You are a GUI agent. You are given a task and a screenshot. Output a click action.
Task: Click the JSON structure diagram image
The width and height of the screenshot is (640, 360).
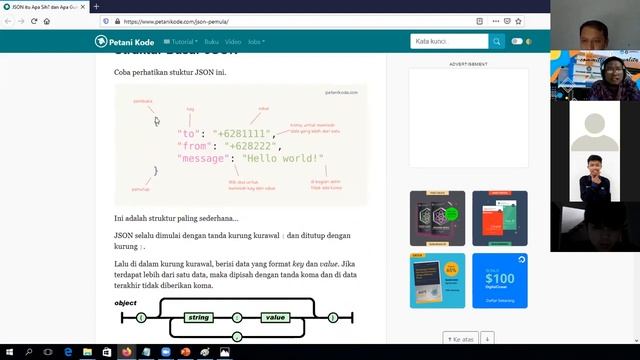[x=241, y=145]
